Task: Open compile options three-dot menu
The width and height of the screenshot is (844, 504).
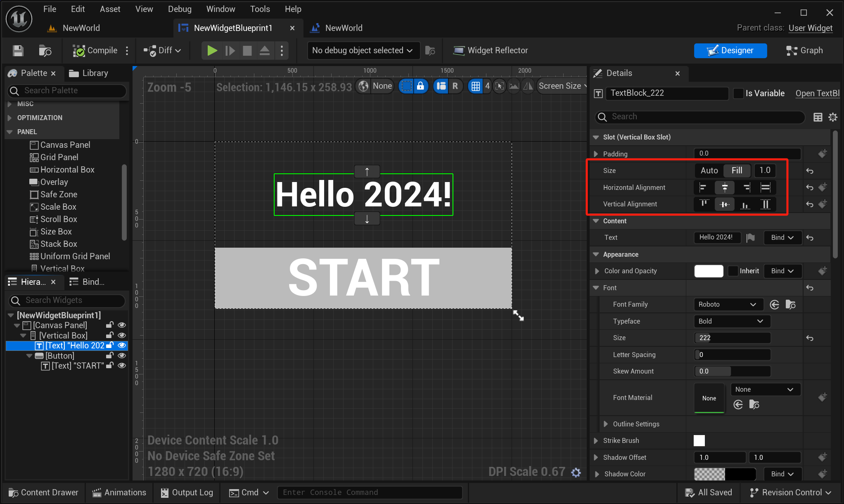Action: [127, 50]
